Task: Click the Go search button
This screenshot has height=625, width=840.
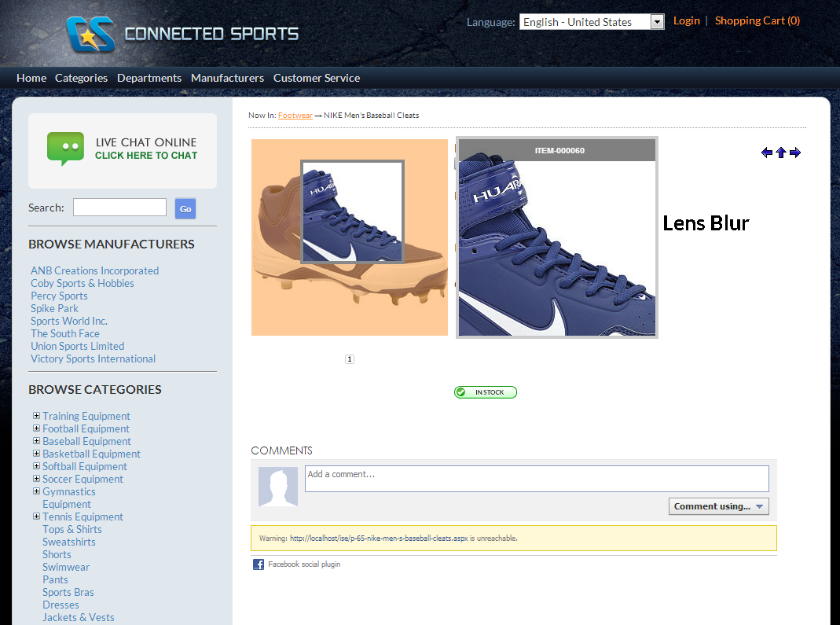Action: (185, 209)
